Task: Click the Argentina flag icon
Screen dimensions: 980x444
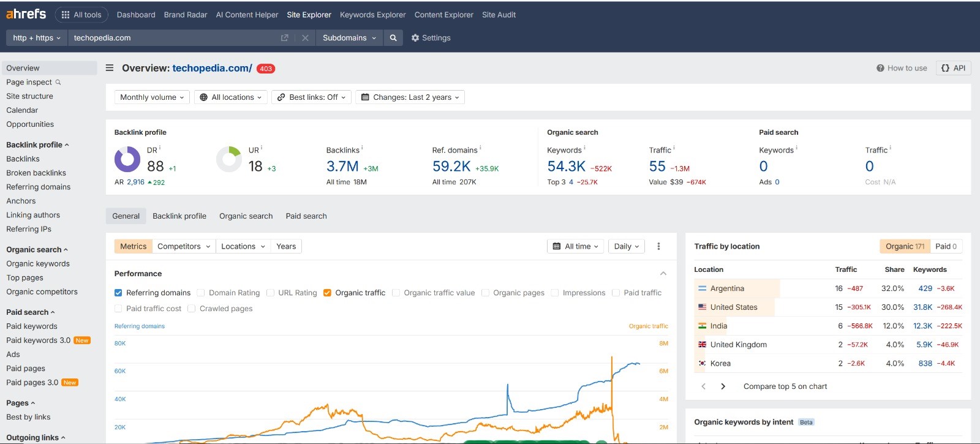Action: point(702,288)
